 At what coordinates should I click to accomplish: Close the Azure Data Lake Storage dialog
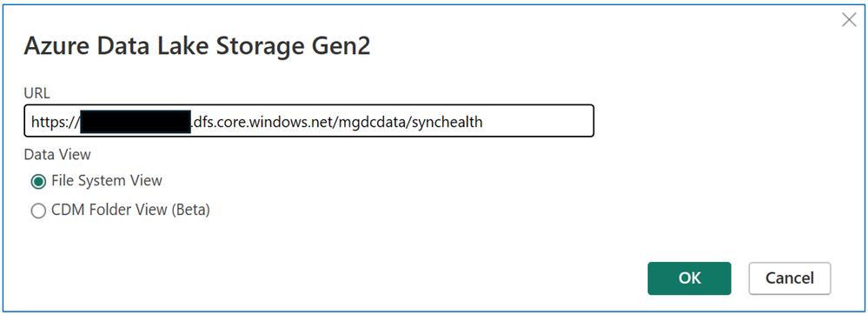point(849,20)
